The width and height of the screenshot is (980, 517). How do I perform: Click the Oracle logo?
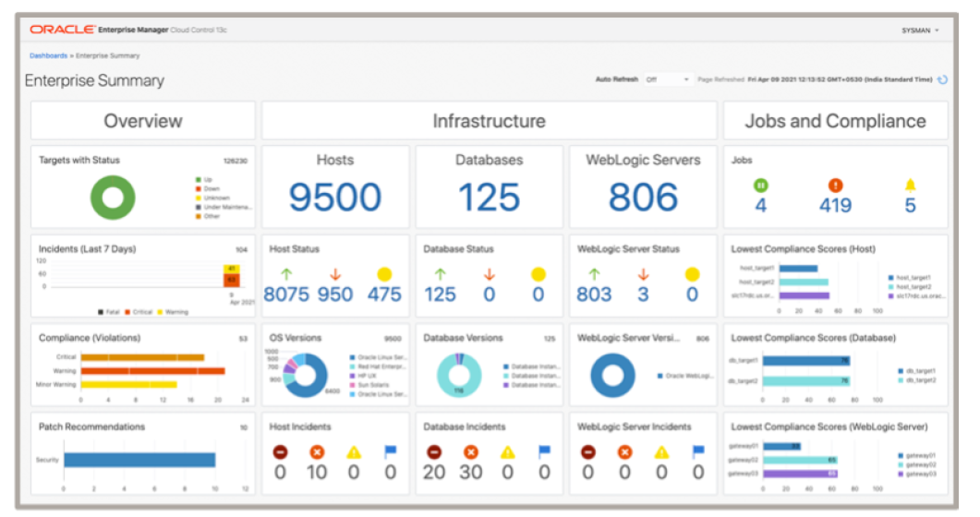click(x=63, y=30)
